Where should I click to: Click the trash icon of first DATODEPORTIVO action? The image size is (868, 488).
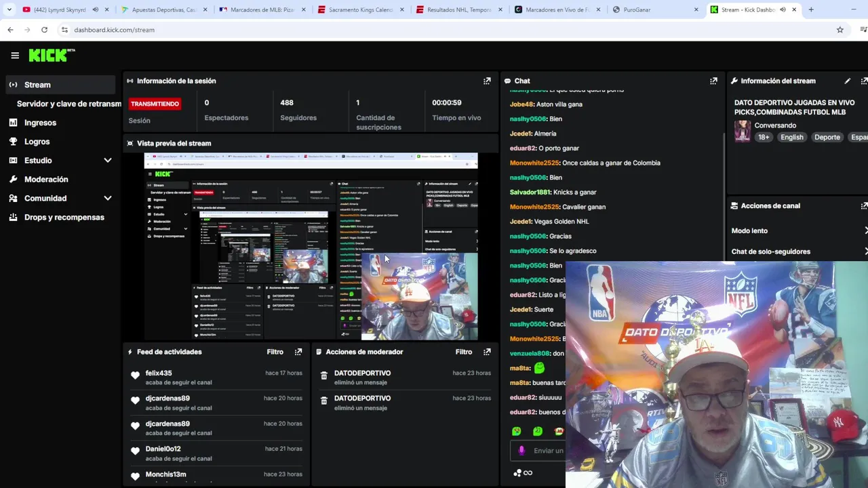324,375
